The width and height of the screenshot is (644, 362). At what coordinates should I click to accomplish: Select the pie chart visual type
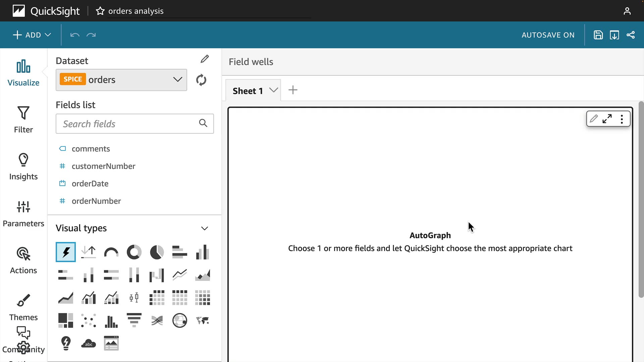[x=157, y=252]
